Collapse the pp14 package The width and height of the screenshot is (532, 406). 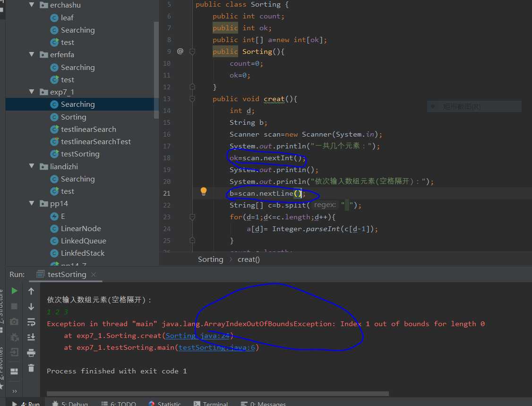tap(32, 203)
